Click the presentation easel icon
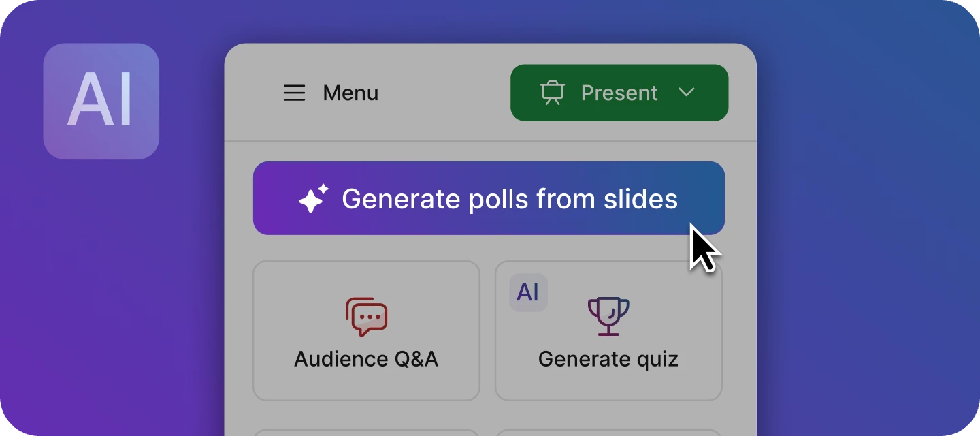 [x=553, y=93]
